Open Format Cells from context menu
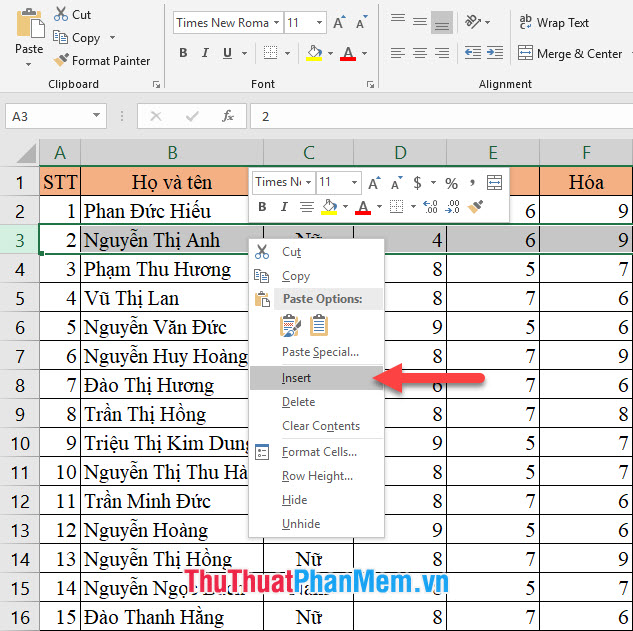 pyautogui.click(x=316, y=452)
